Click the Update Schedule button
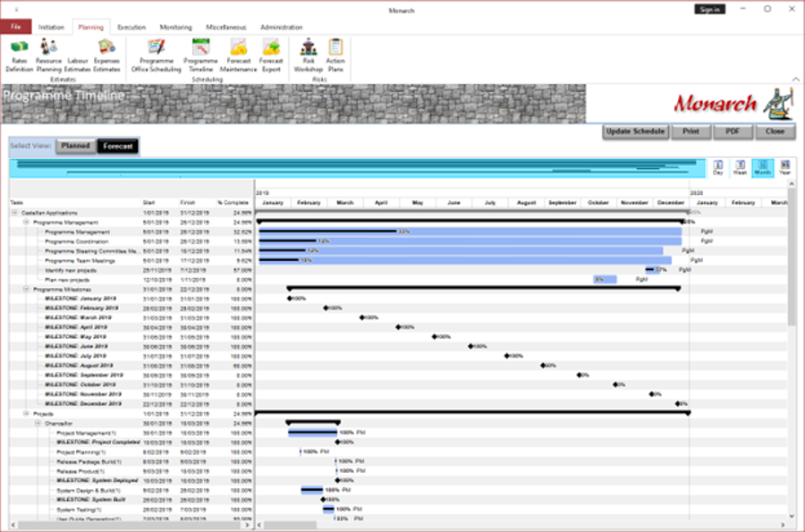Image resolution: width=805 pixels, height=532 pixels. coord(636,131)
